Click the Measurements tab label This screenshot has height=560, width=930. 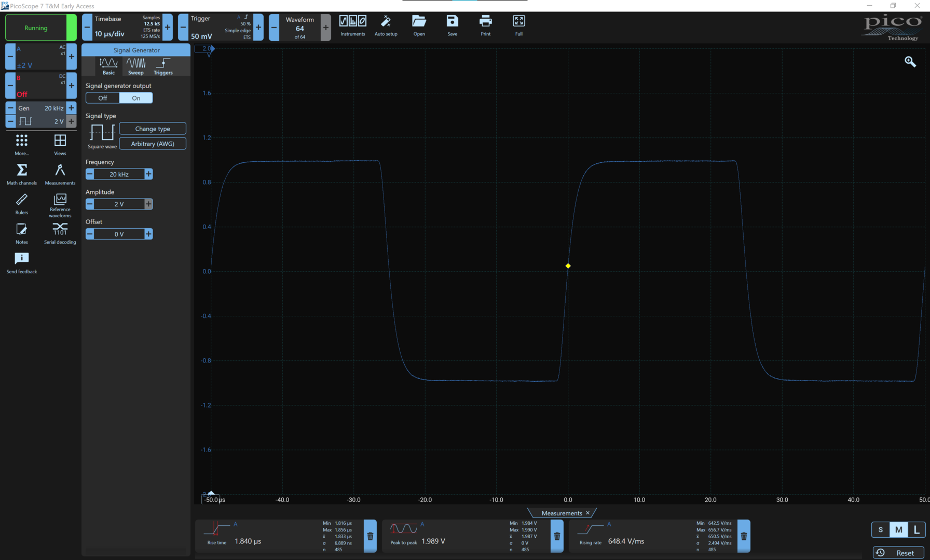(x=562, y=513)
